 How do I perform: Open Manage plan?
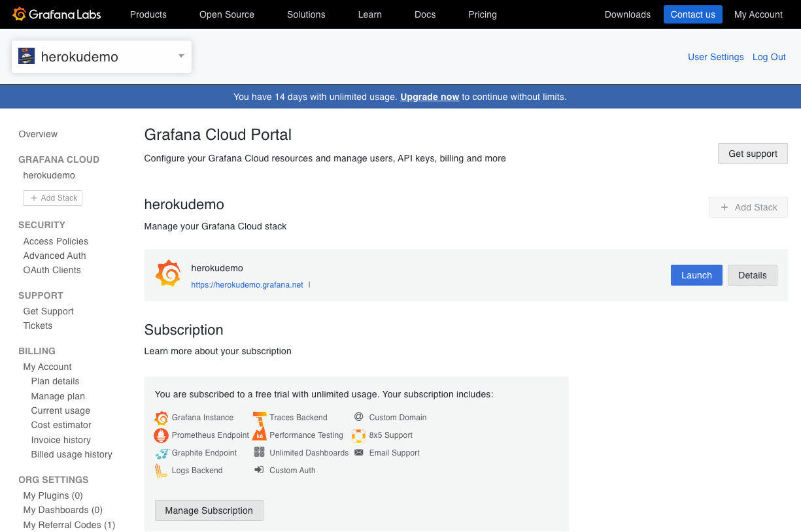click(x=58, y=396)
